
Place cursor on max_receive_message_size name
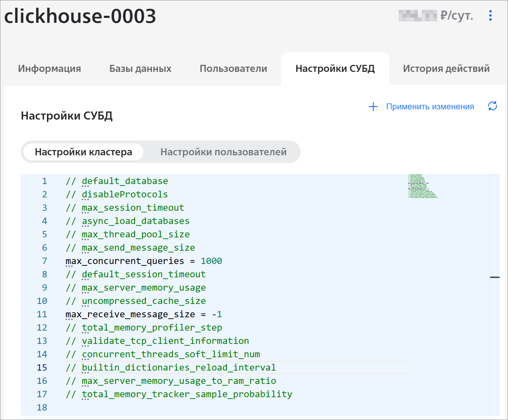(130, 314)
